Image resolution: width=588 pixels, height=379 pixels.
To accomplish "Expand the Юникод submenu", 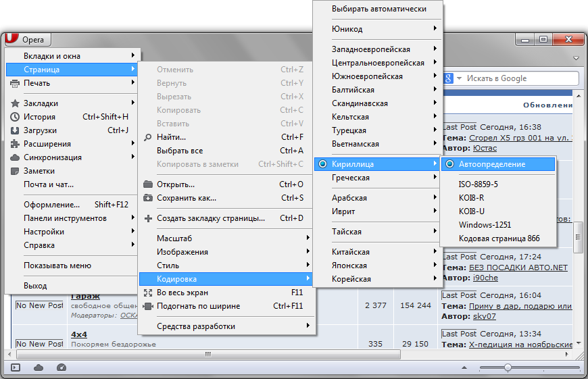I will [377, 29].
